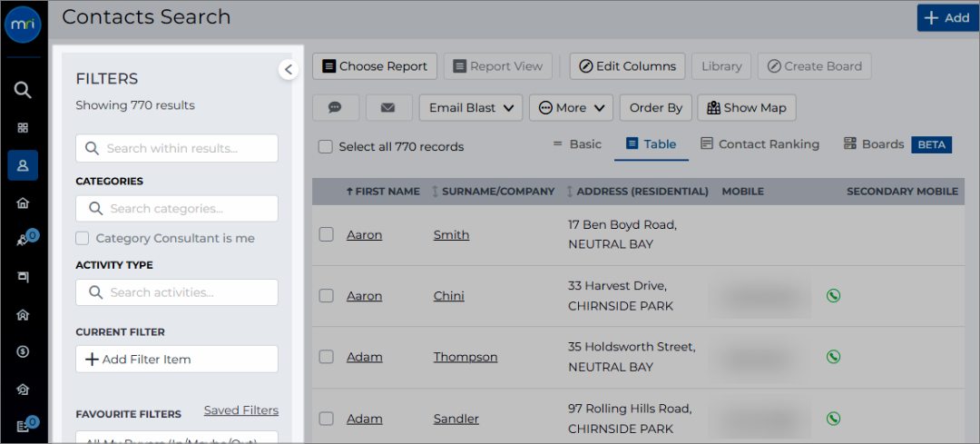Open the Email Blast dropdown
The height and width of the screenshot is (444, 980).
pyautogui.click(x=471, y=107)
